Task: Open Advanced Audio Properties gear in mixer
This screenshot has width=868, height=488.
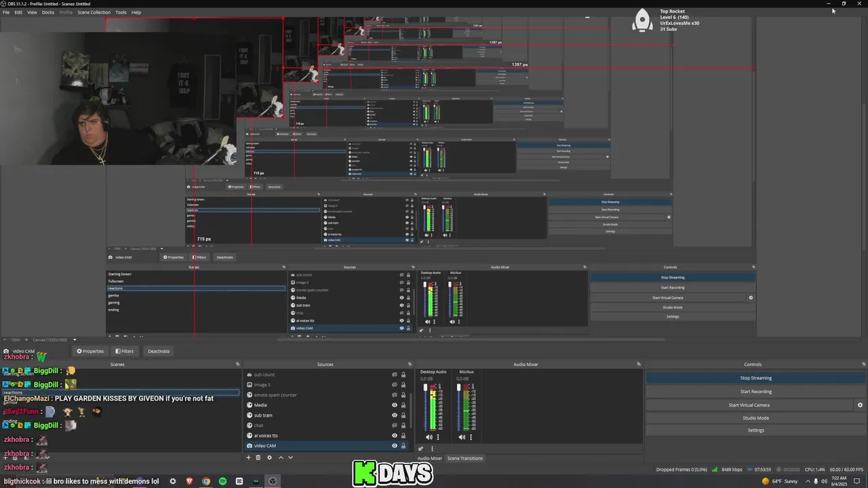Action: point(420,449)
